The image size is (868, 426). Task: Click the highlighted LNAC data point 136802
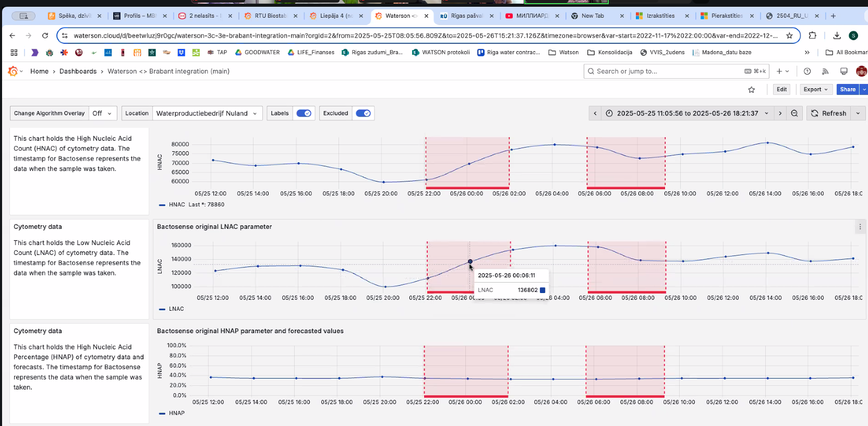point(470,261)
